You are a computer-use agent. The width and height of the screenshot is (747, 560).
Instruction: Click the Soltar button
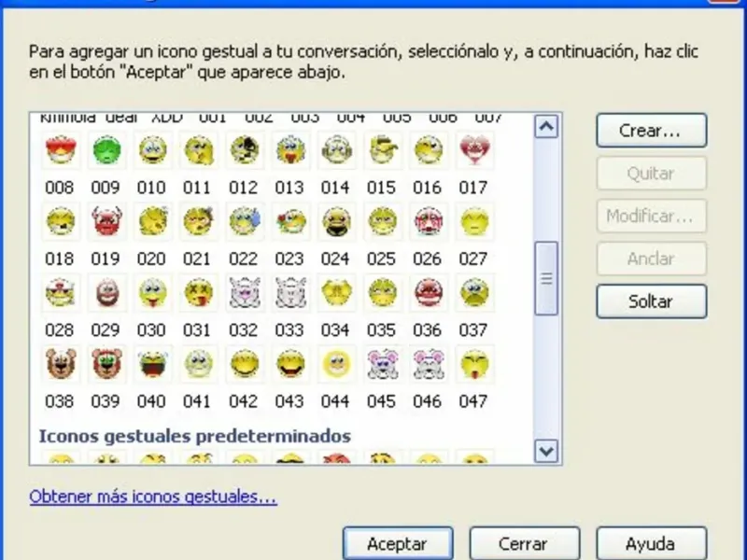(651, 301)
